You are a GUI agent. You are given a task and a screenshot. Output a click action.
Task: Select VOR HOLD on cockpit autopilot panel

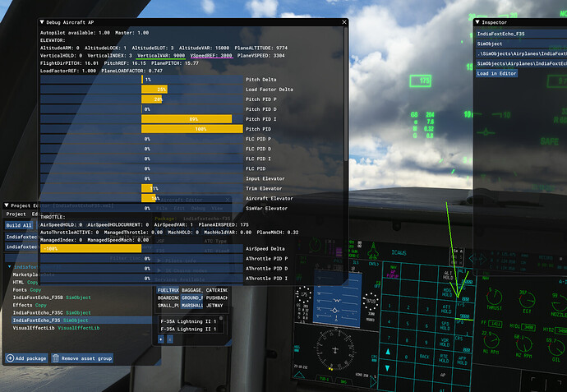pos(445,343)
